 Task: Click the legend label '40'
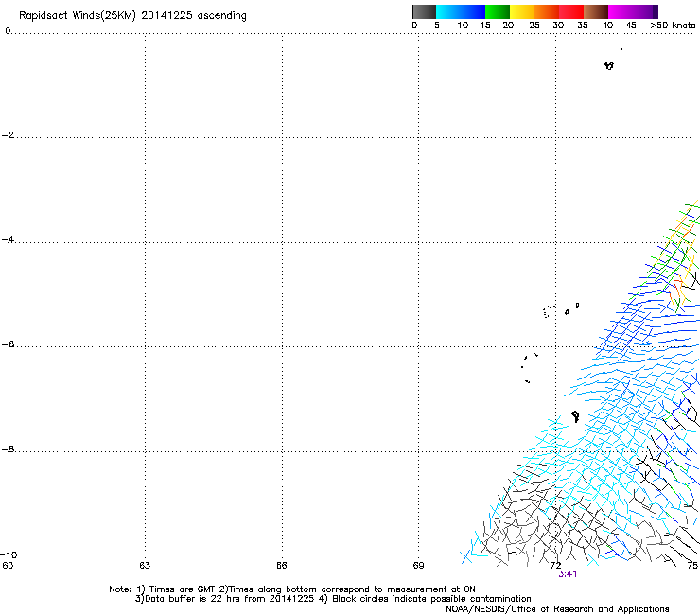click(607, 26)
